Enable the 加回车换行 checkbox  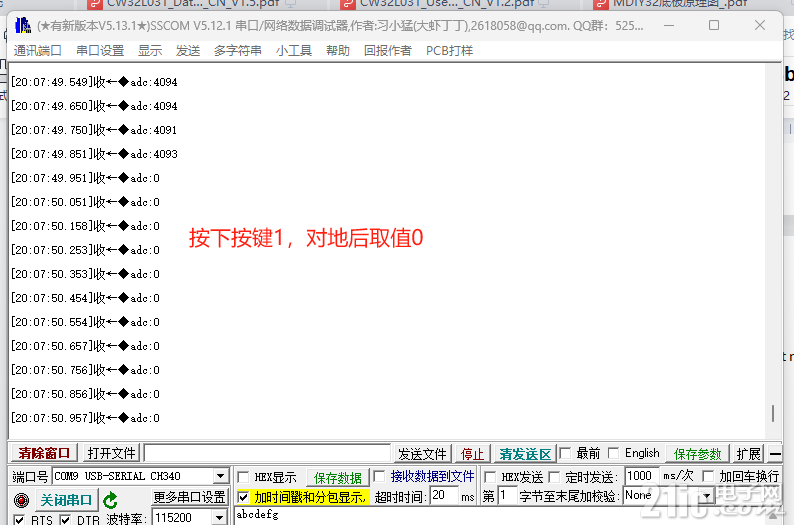point(708,476)
